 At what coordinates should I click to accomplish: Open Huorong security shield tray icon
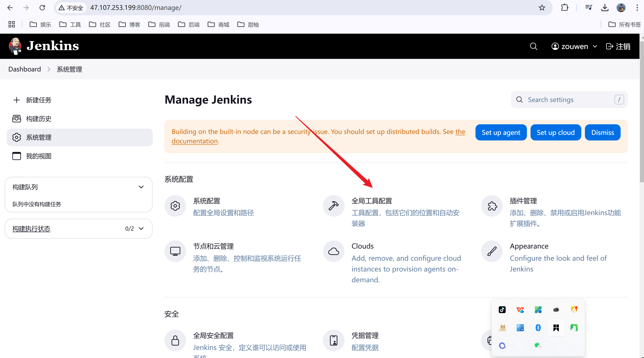[574, 309]
